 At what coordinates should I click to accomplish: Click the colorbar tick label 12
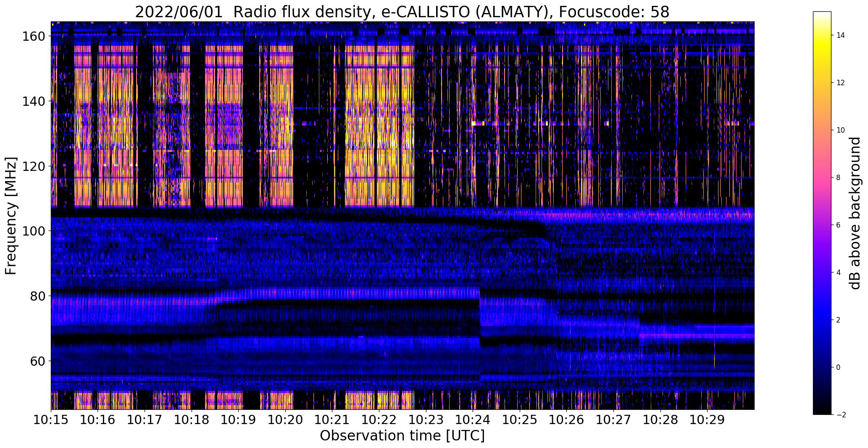point(840,83)
